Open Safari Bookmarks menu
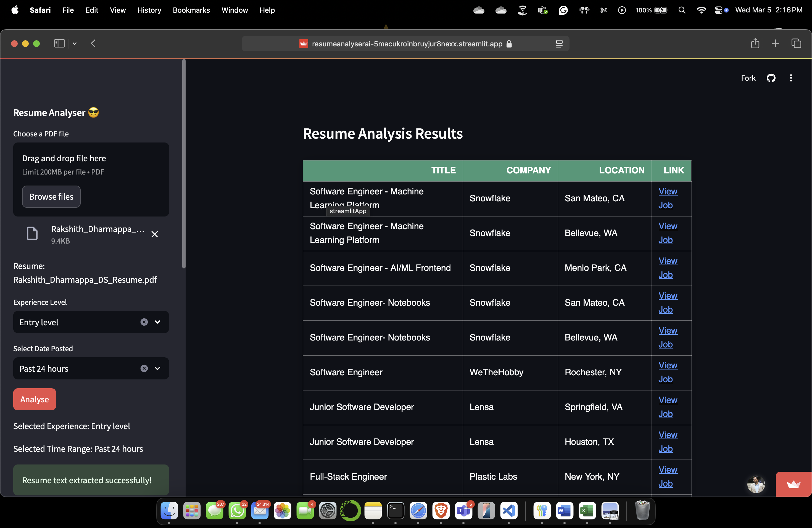The width and height of the screenshot is (812, 528). click(x=191, y=10)
